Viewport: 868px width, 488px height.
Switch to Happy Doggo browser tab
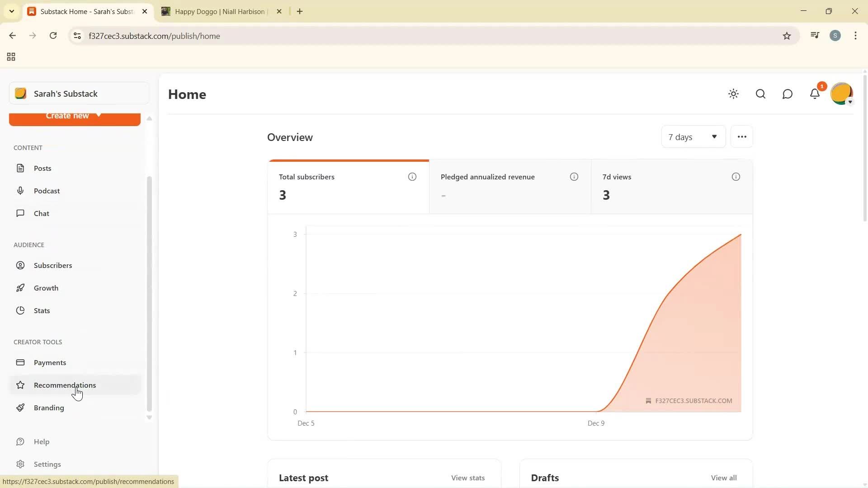point(220,11)
